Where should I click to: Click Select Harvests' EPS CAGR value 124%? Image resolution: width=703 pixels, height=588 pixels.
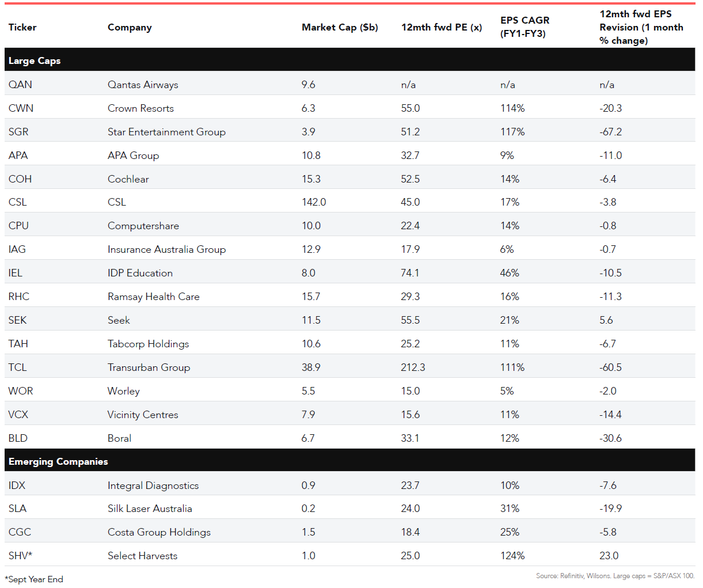coord(512,556)
